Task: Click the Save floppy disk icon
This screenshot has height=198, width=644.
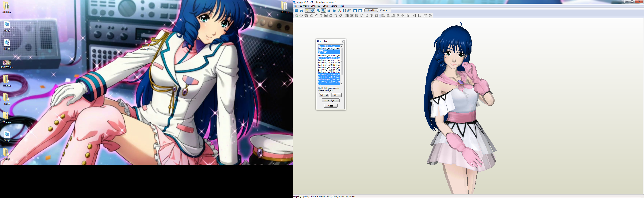Action: click(302, 10)
